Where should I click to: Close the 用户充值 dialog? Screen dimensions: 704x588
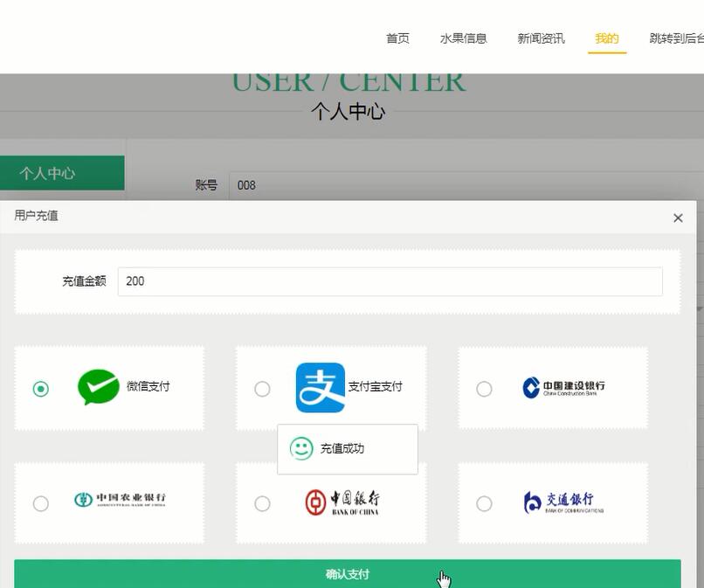[x=678, y=218]
